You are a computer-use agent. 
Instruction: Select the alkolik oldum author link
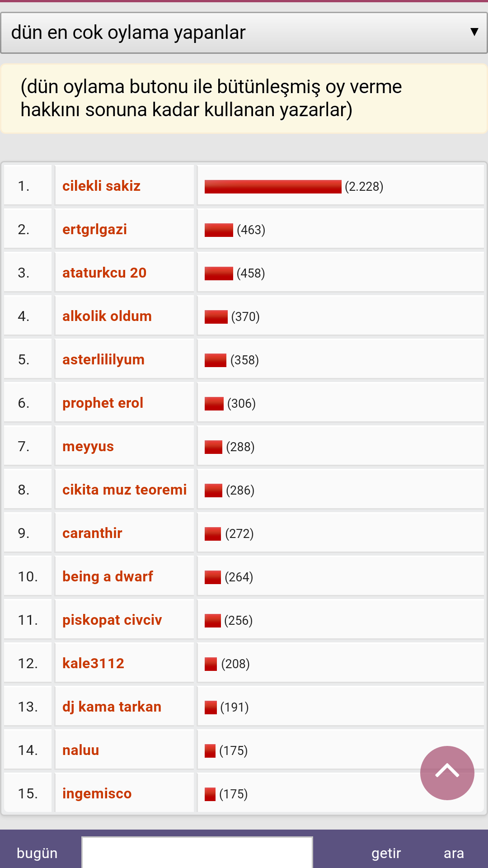[107, 316]
